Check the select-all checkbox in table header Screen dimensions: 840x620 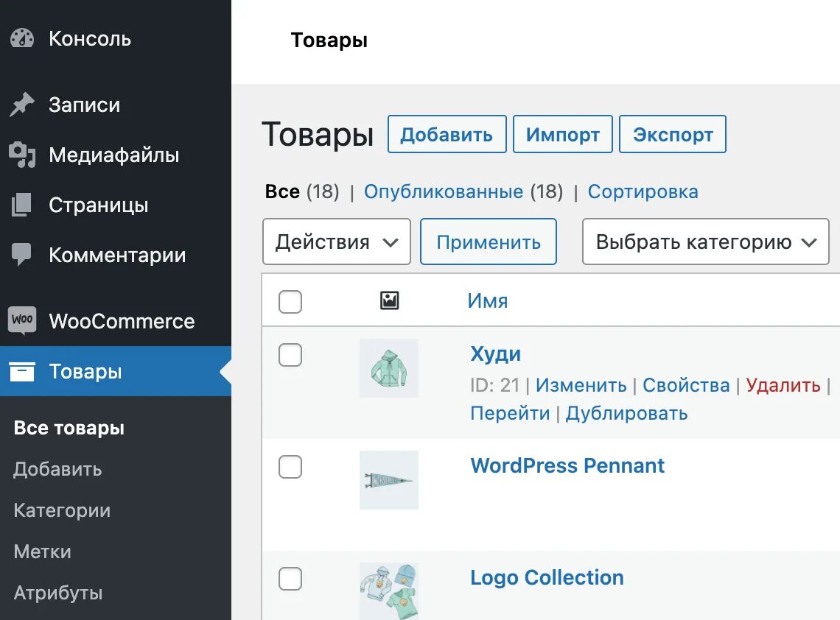pyautogui.click(x=290, y=301)
